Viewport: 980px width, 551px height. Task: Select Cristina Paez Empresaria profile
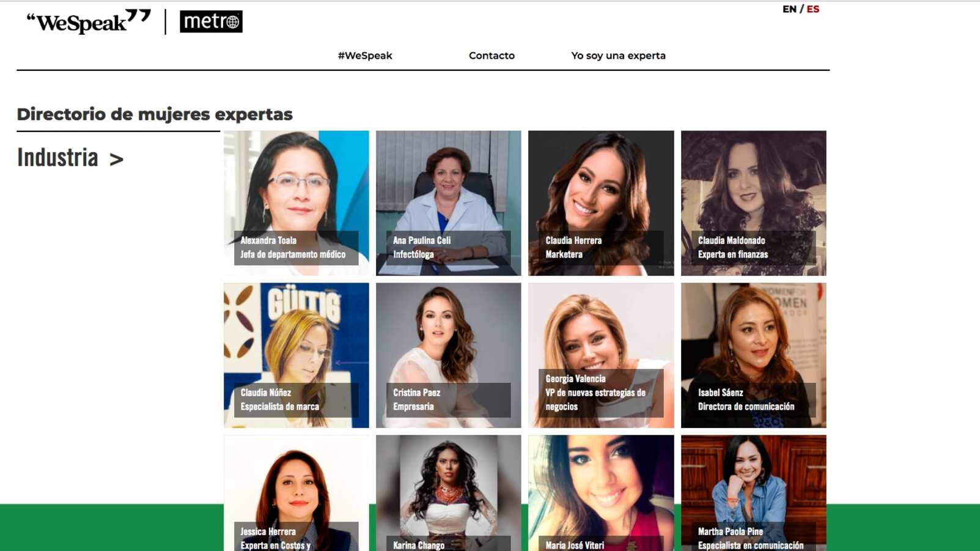click(449, 355)
